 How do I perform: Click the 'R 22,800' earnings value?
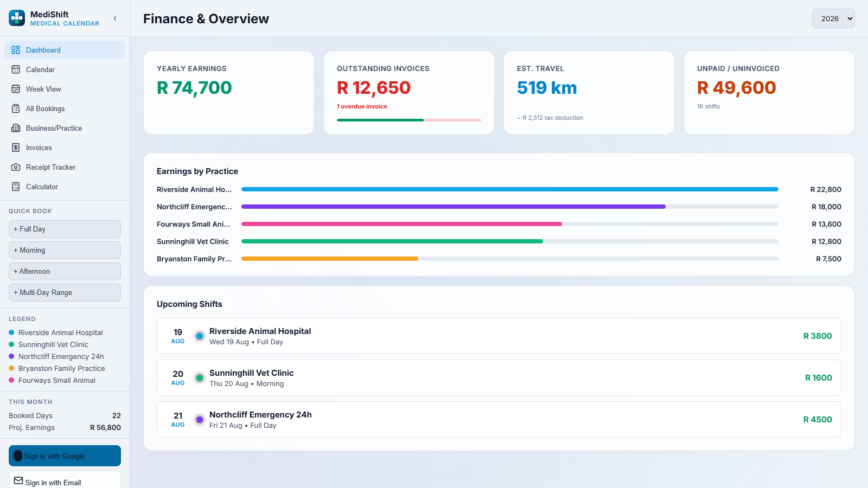(826, 189)
